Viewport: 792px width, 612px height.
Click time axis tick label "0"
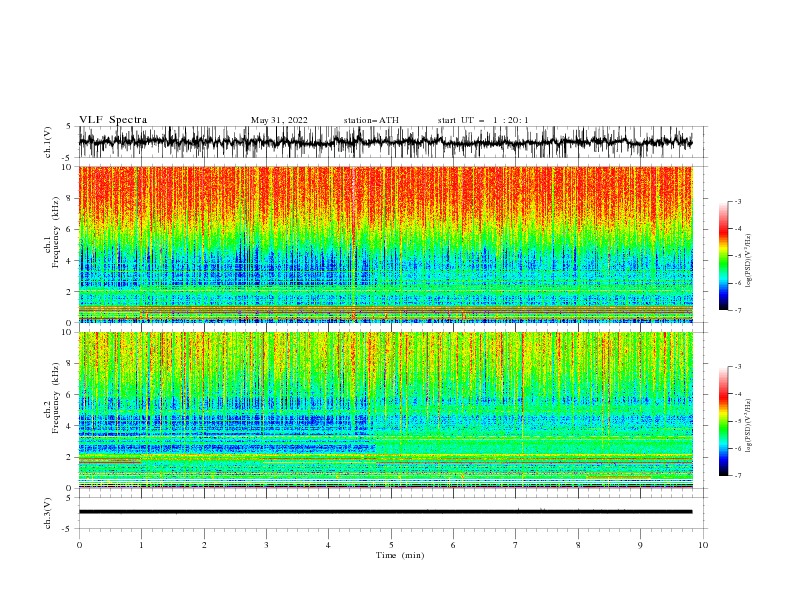pos(79,545)
